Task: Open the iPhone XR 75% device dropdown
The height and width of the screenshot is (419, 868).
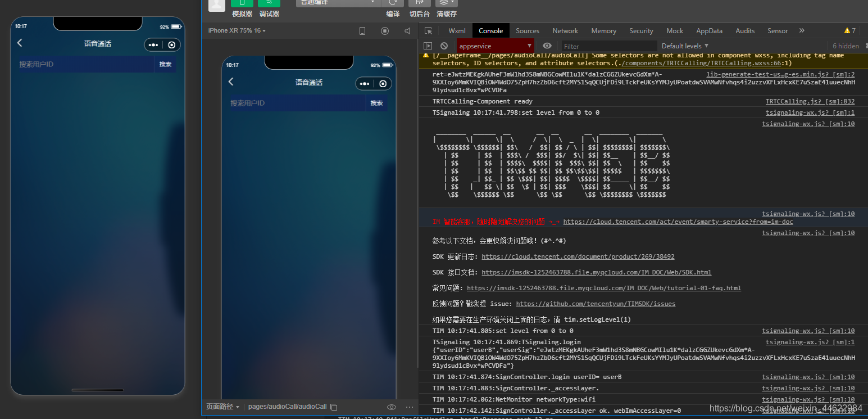Action: click(237, 30)
